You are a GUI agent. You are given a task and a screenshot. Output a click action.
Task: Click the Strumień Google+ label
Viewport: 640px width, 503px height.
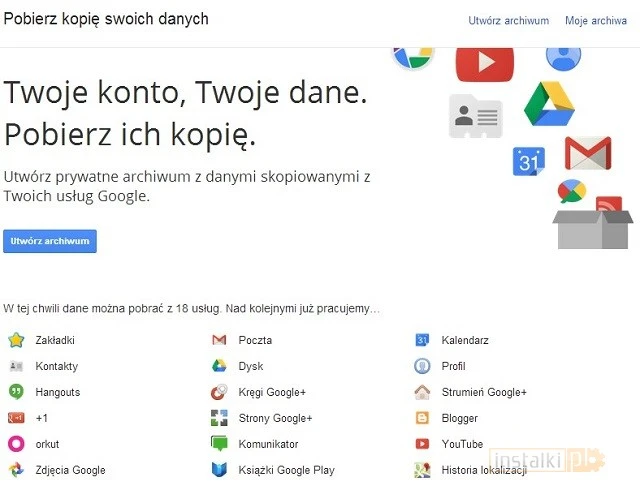(x=484, y=392)
